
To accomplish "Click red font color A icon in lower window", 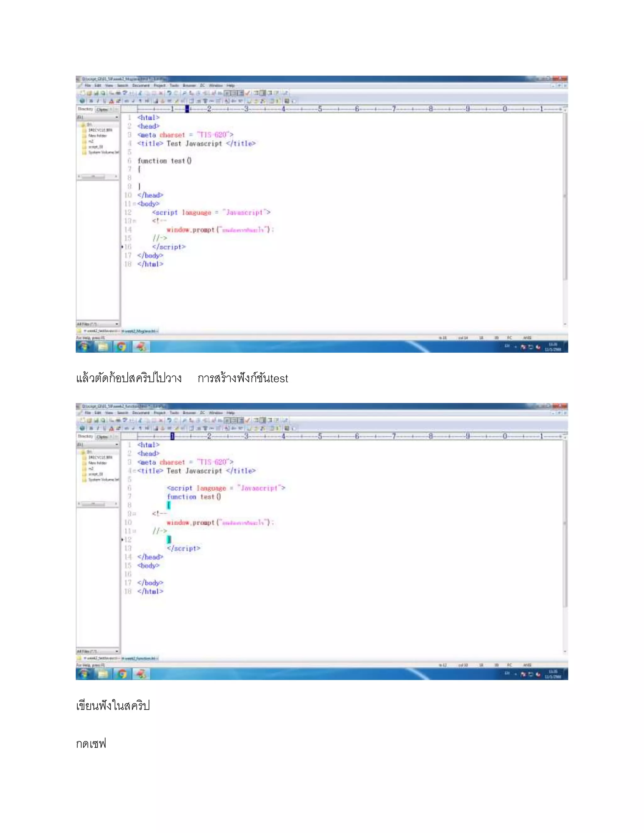I will point(111,428).
